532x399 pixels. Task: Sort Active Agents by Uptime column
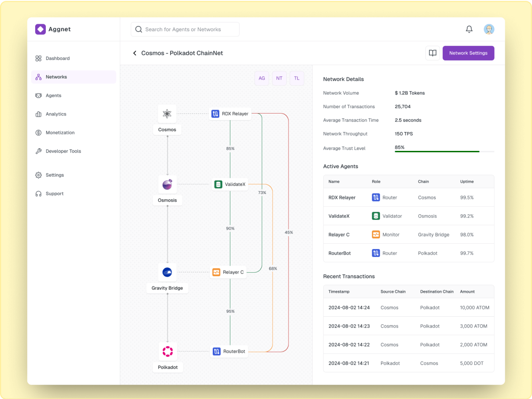467,182
